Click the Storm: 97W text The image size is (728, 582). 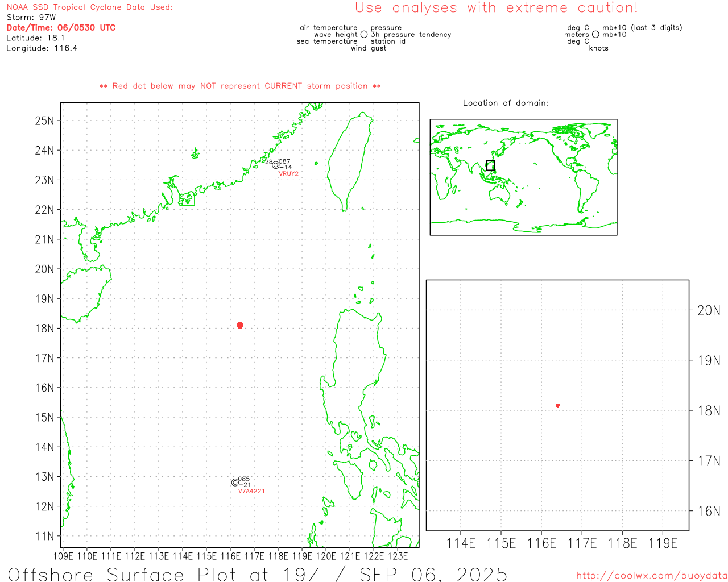pyautogui.click(x=31, y=18)
